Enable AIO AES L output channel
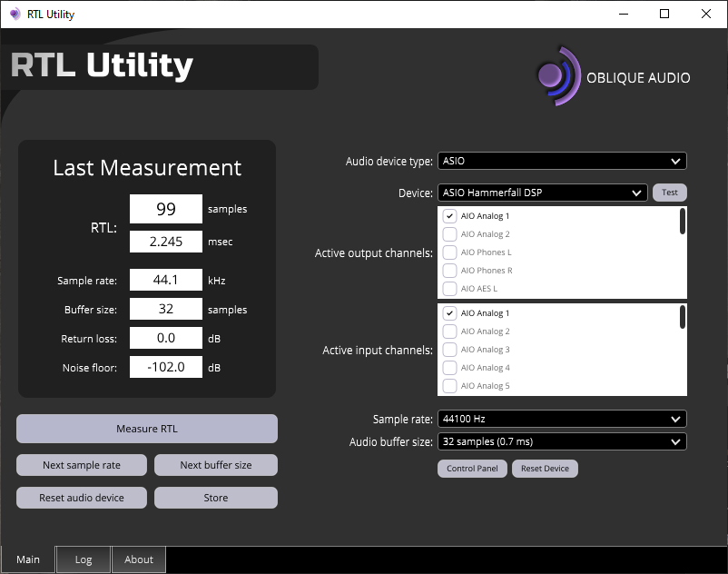Screen dimensions: 728x574 449,289
